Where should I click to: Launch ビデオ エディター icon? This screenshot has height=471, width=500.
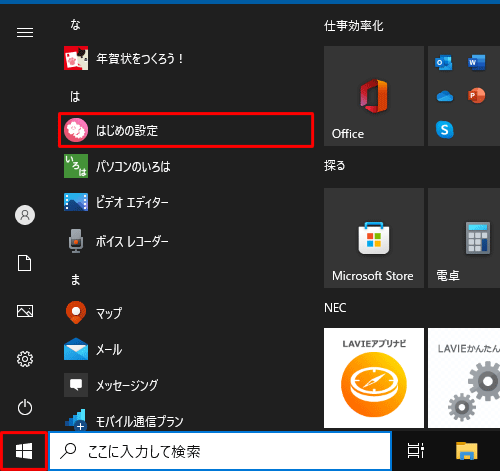coord(76,202)
